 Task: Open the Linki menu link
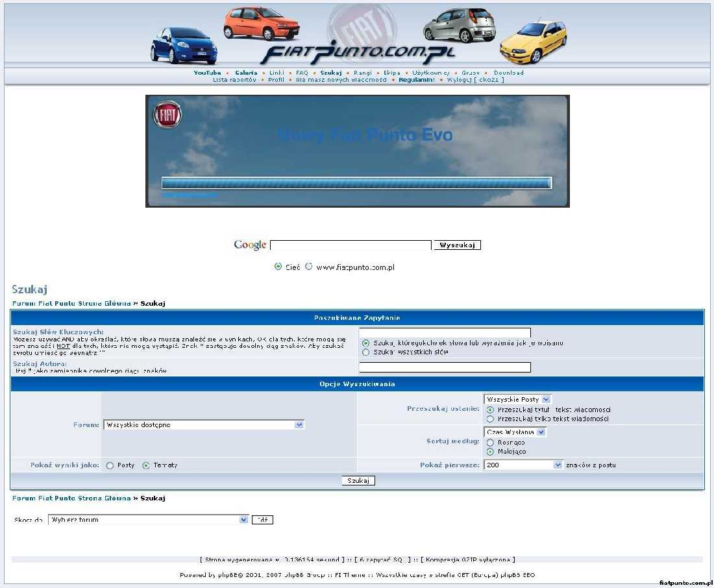[277, 73]
